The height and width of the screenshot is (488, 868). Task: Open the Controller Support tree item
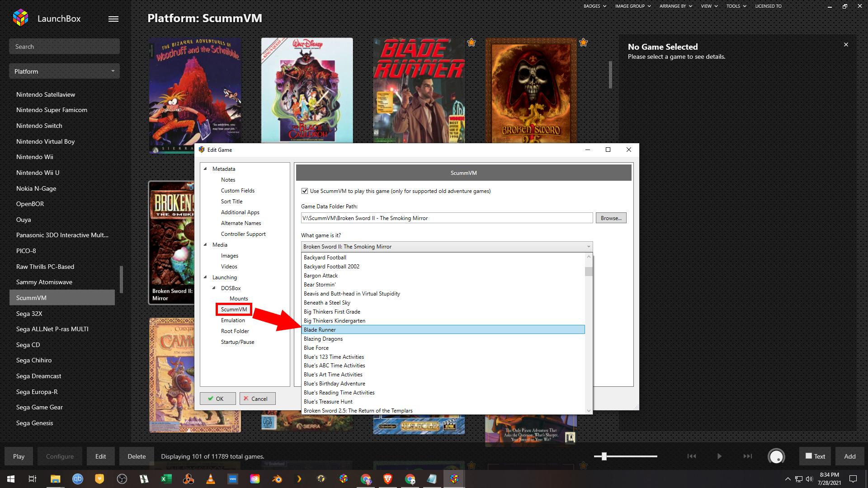(243, 234)
